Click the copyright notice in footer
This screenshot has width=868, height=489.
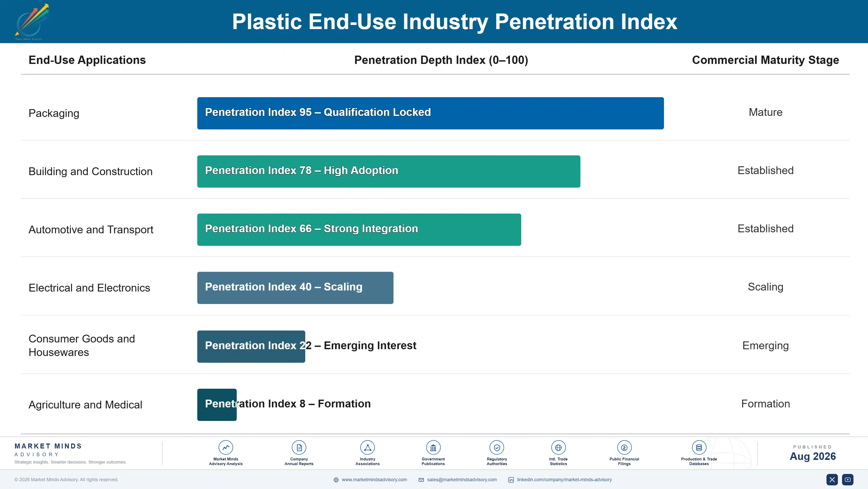click(x=66, y=480)
